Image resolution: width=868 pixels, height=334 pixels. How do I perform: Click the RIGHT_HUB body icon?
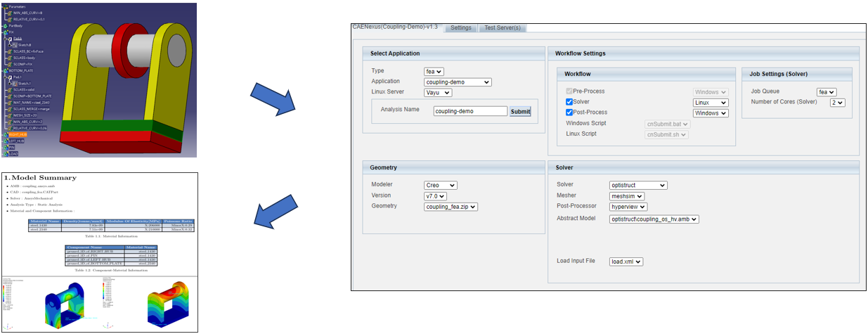click(6, 134)
